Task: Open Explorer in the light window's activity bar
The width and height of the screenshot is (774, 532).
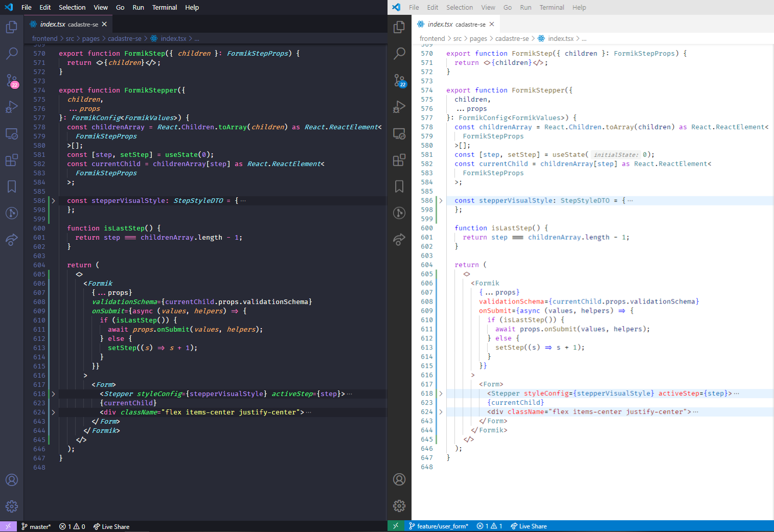Action: tap(399, 27)
